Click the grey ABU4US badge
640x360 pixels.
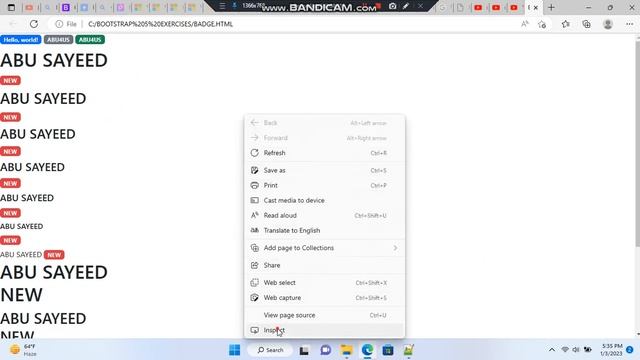point(58,40)
